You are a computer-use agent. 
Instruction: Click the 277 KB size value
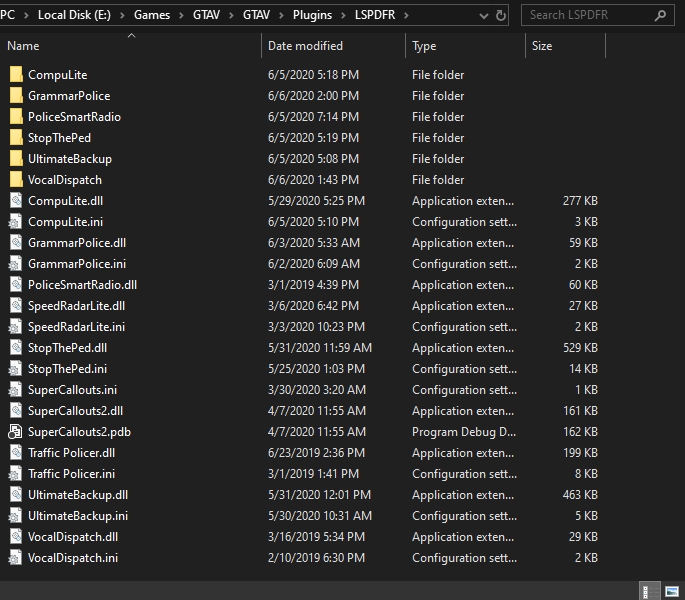point(580,201)
